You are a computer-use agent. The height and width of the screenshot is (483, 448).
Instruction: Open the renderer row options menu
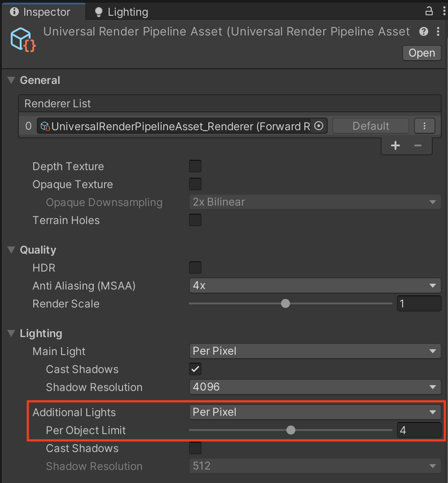tap(424, 126)
